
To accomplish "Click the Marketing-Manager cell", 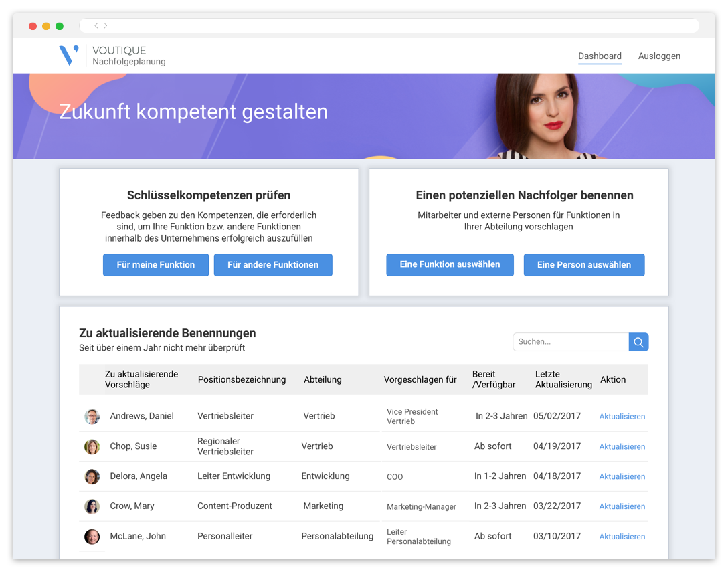I will point(421,507).
